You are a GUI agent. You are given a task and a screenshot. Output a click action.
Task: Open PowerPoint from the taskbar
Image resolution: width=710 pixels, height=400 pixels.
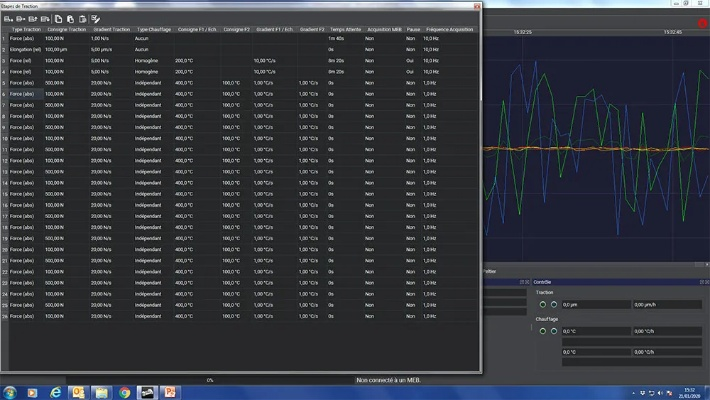coord(170,391)
